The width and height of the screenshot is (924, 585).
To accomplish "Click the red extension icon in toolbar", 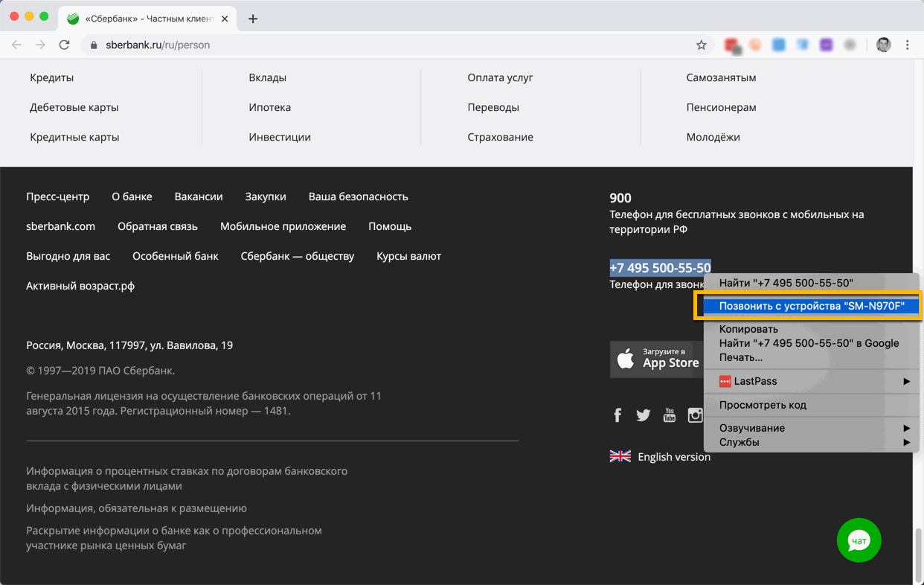I will tap(732, 45).
